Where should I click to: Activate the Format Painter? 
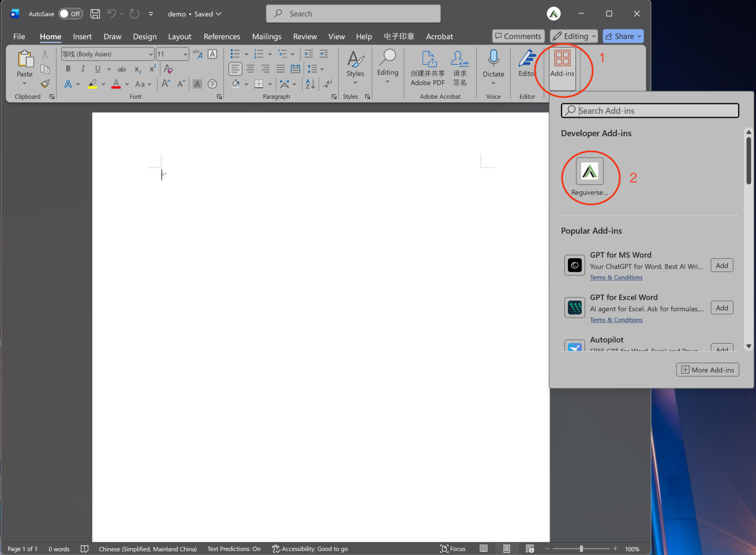45,84
